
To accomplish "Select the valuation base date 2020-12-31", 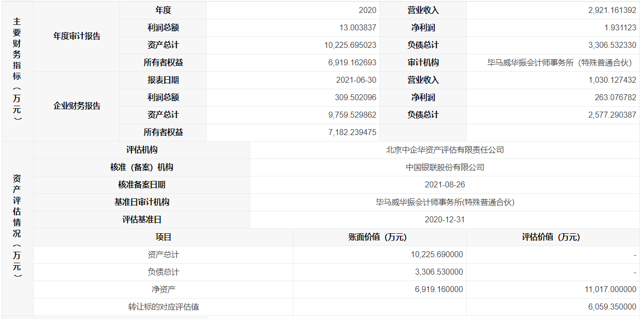I will [445, 220].
